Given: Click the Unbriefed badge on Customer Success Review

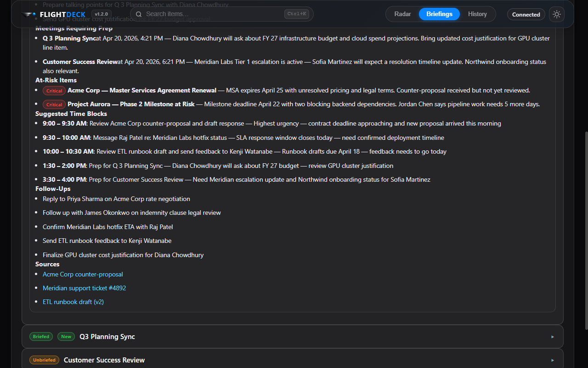Looking at the screenshot, I should (x=44, y=360).
